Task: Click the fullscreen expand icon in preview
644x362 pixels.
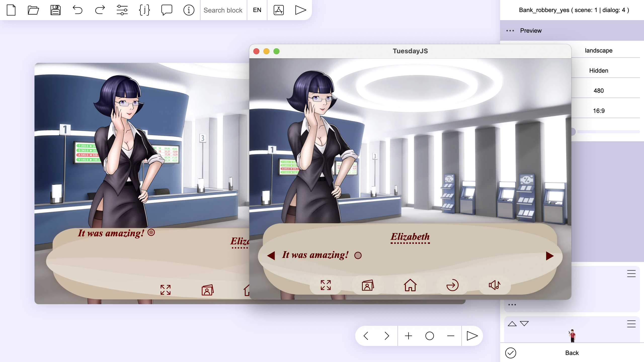Action: pos(326,285)
